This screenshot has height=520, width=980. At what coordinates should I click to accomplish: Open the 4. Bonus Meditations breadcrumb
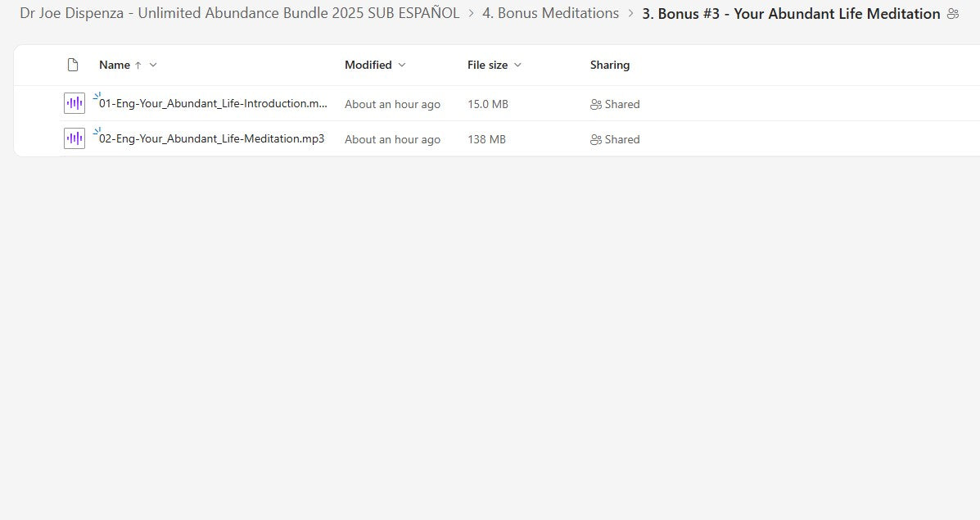pyautogui.click(x=551, y=13)
